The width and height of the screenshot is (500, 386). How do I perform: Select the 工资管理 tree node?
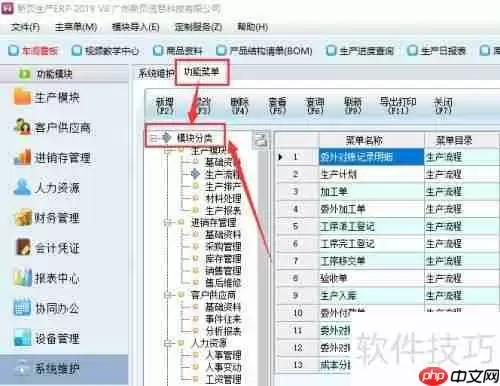tap(223, 379)
